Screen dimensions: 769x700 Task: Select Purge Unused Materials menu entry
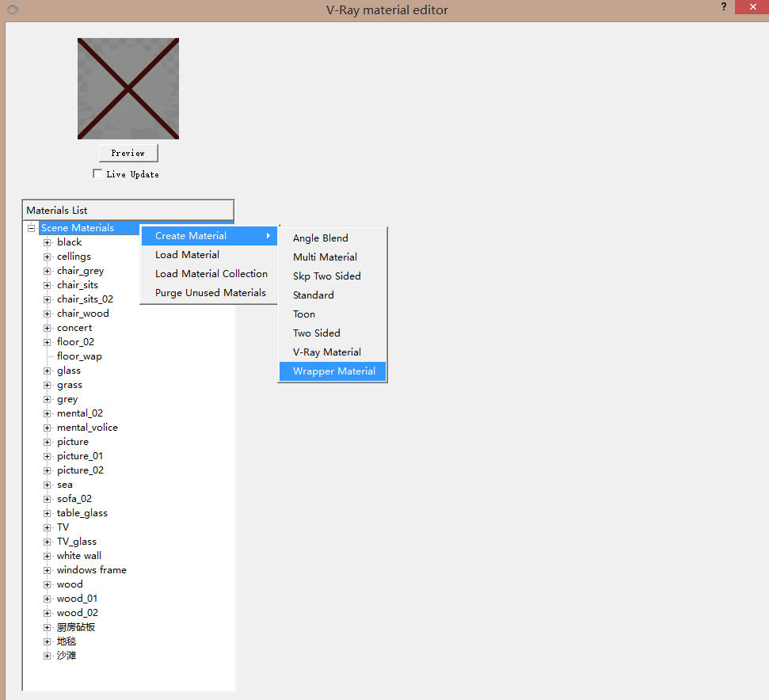(209, 293)
